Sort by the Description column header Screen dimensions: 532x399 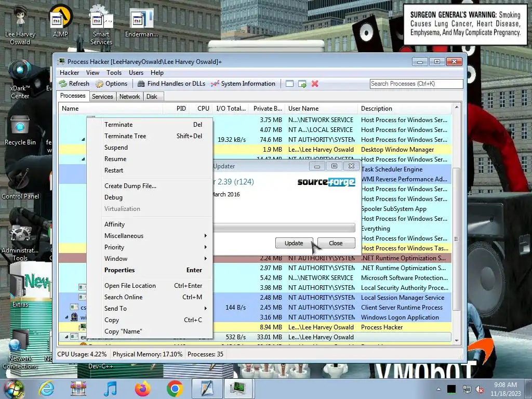[405, 109]
